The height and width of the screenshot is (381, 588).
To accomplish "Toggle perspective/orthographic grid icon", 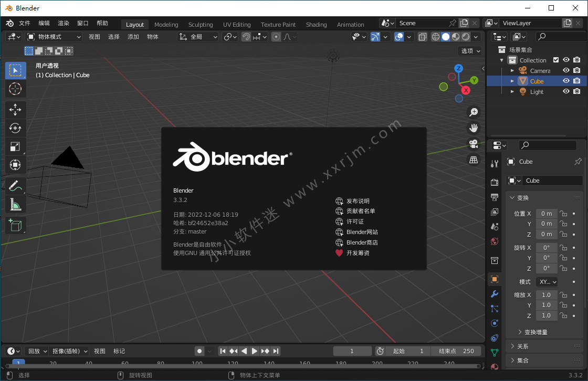I will 474,160.
